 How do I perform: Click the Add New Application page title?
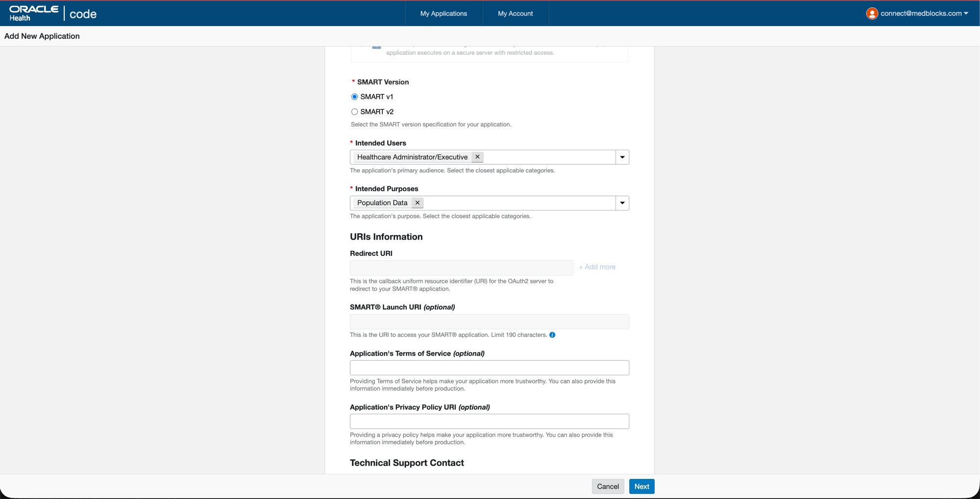coord(42,36)
